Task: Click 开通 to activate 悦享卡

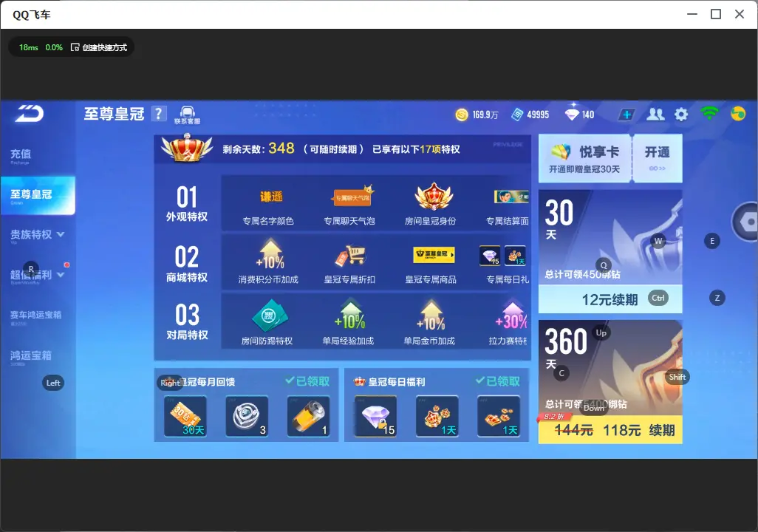Action: click(x=658, y=158)
